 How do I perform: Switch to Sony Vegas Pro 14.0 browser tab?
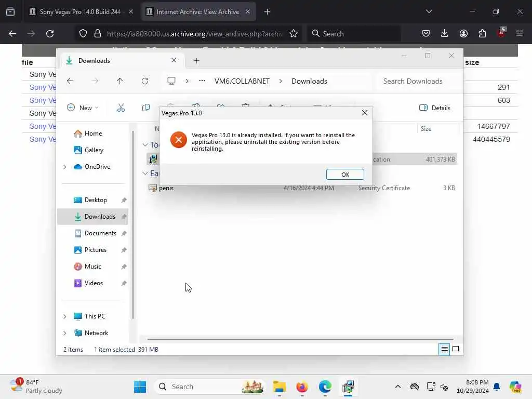pyautogui.click(x=81, y=12)
